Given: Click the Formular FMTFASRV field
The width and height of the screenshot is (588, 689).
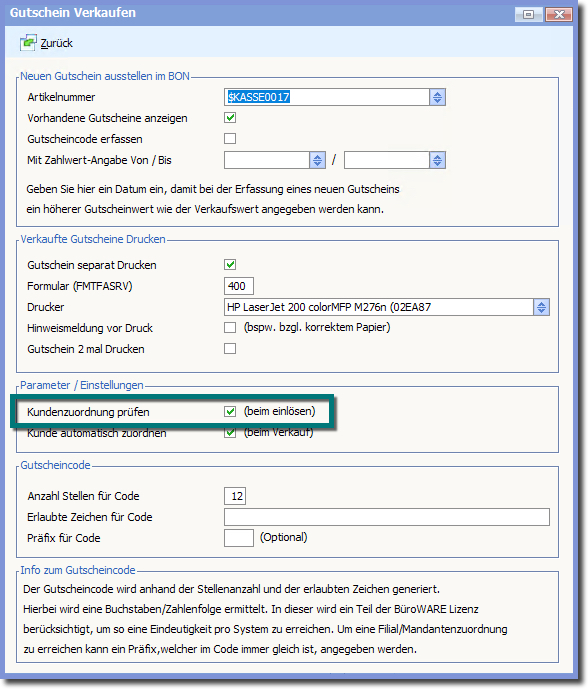Looking at the screenshot, I should click(x=239, y=286).
